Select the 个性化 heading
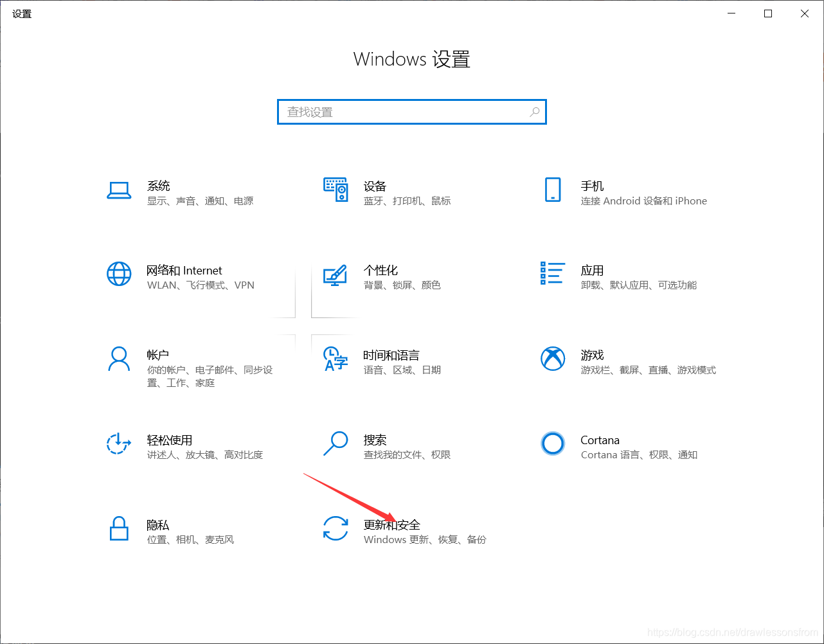This screenshot has width=824, height=644. tap(381, 271)
